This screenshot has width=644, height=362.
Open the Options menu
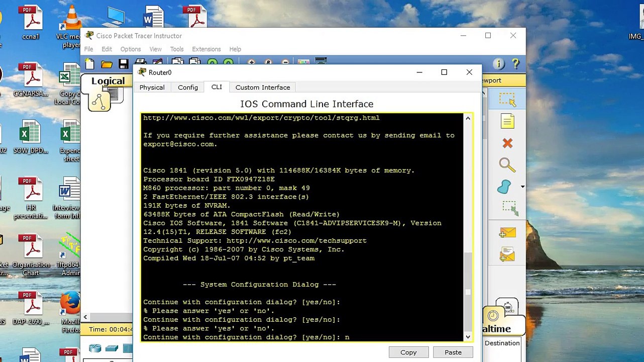[x=131, y=49]
